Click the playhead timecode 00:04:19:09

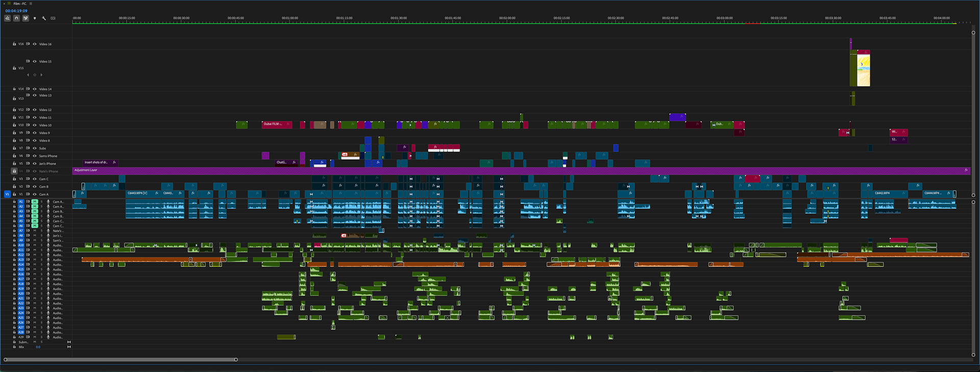16,11
